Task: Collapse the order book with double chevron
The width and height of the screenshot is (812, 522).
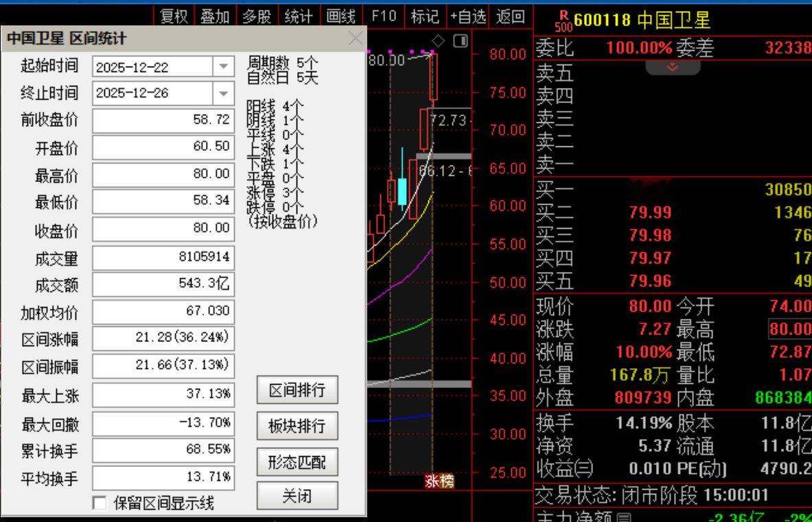Action: pos(673,67)
